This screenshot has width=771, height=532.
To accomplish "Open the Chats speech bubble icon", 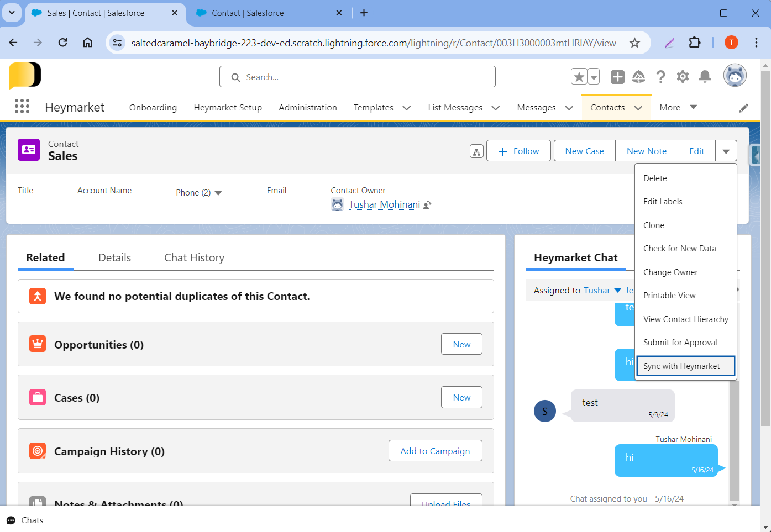I will 11,520.
